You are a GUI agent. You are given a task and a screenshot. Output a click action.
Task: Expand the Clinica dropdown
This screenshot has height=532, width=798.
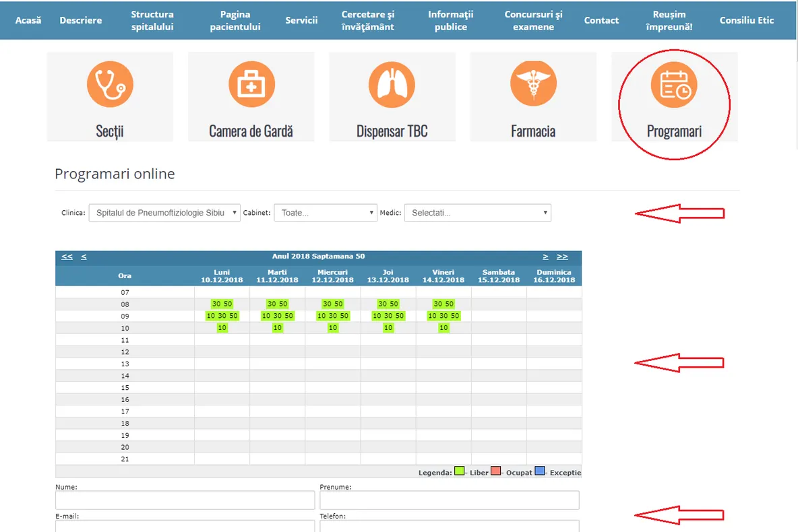[x=164, y=213]
